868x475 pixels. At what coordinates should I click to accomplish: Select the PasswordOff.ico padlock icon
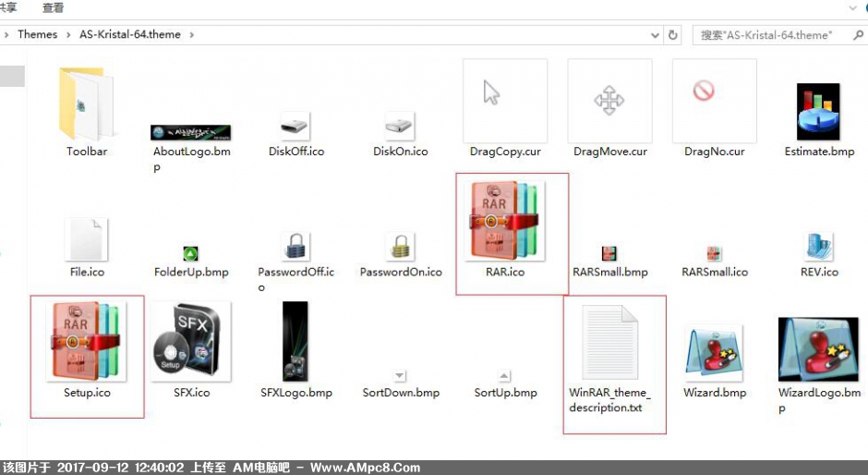pyautogui.click(x=295, y=247)
